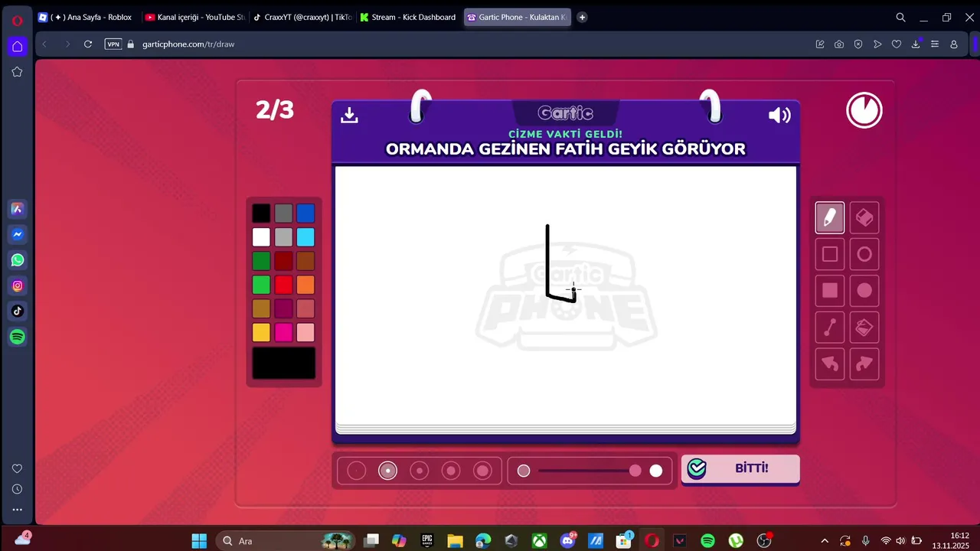This screenshot has height=551, width=980.
Task: Pick the blue color swatch
Action: (x=305, y=214)
